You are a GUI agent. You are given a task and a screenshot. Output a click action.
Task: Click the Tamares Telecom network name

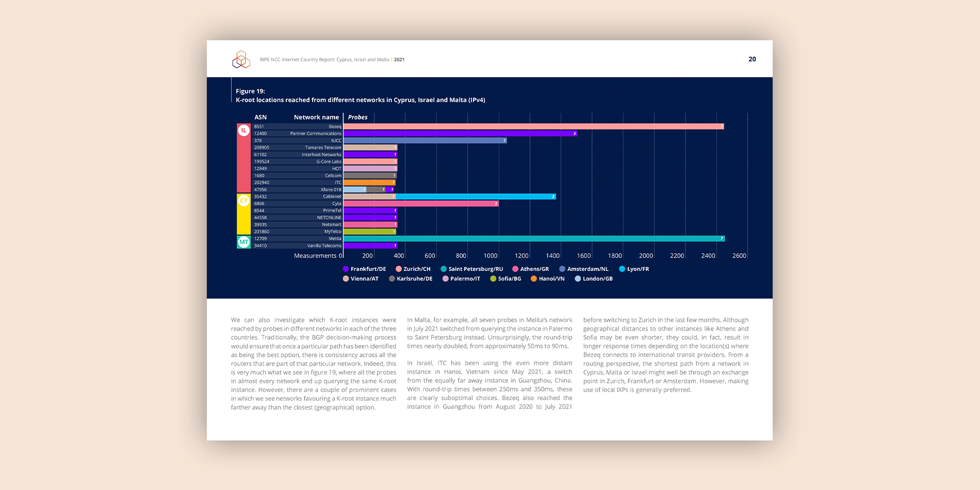[323, 148]
